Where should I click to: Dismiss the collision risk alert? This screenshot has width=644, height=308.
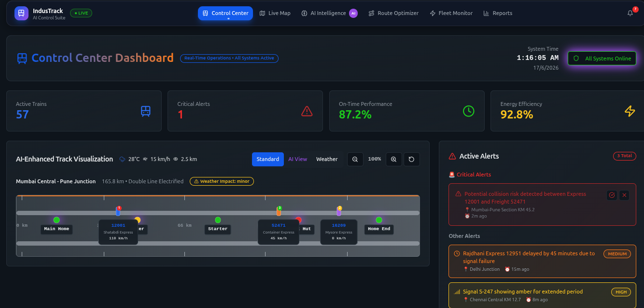click(624, 195)
